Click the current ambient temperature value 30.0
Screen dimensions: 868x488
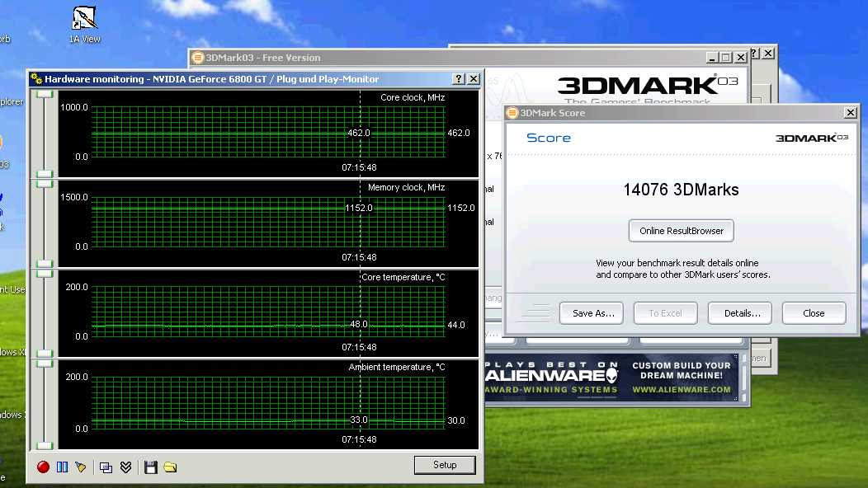[456, 420]
